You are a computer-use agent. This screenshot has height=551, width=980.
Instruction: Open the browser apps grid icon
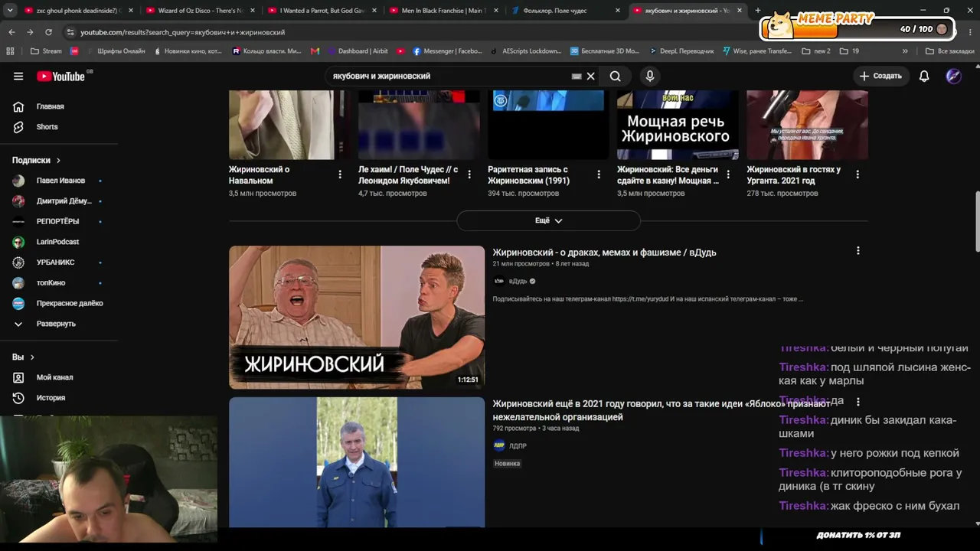pos(10,51)
